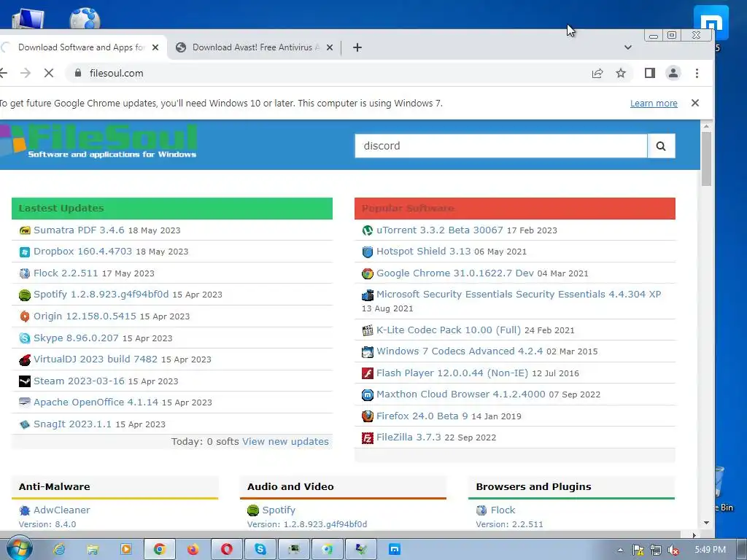Click the search field containing discord
The height and width of the screenshot is (560, 747).
(501, 146)
